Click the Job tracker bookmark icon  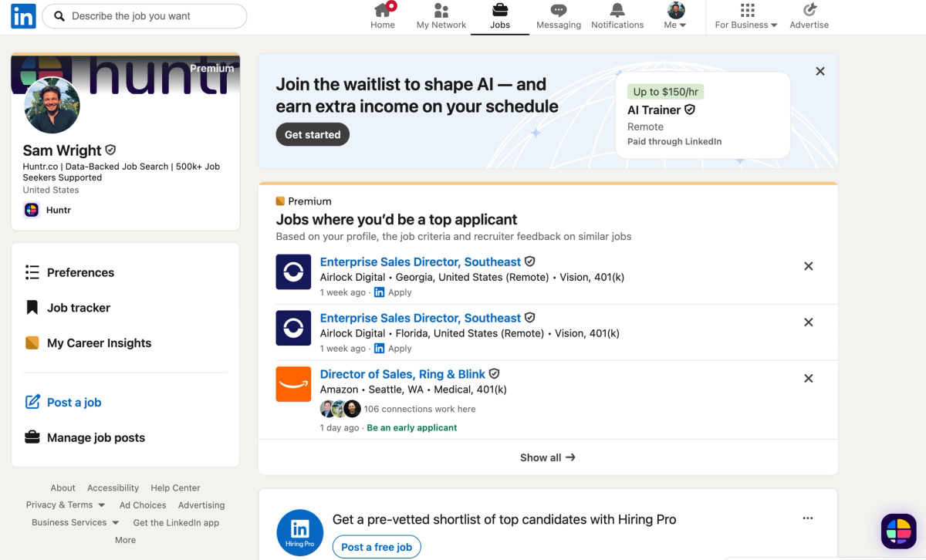[x=32, y=308]
